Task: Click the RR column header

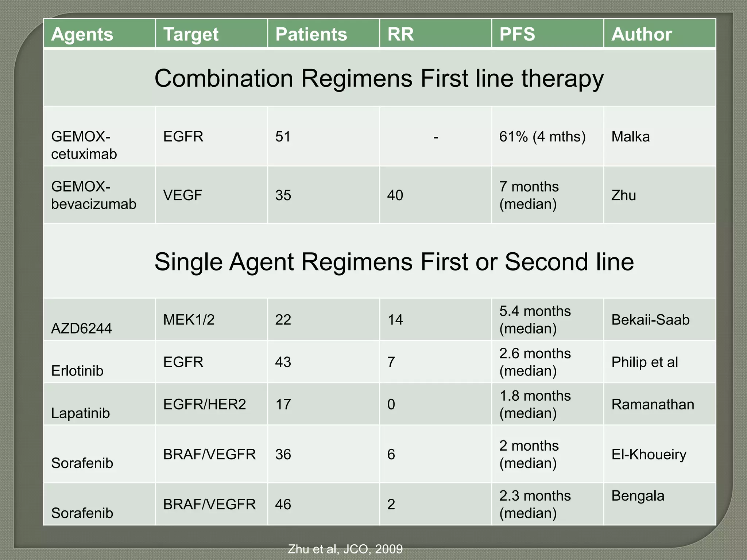Action: click(x=436, y=34)
